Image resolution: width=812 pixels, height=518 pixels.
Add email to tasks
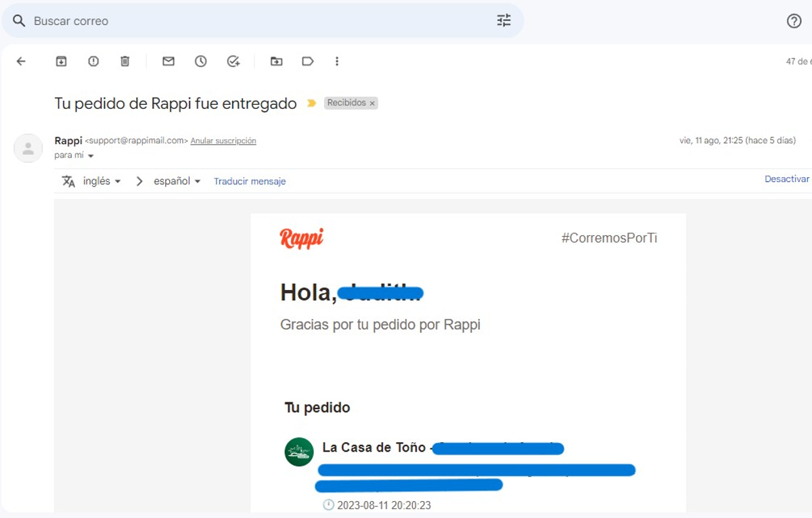[233, 62]
